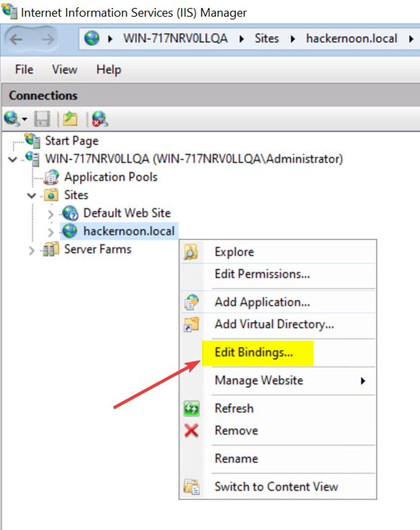This screenshot has height=530, width=420.
Task: Expand the hackernoon.local node
Action: 50,232
